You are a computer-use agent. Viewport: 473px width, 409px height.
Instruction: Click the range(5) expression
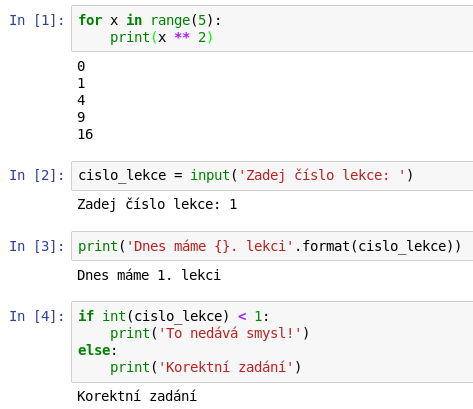pos(182,20)
